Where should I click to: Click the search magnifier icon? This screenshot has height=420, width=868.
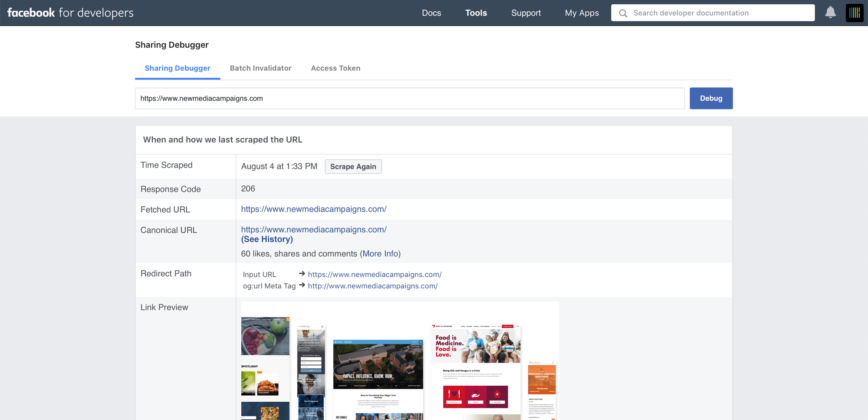pos(623,13)
